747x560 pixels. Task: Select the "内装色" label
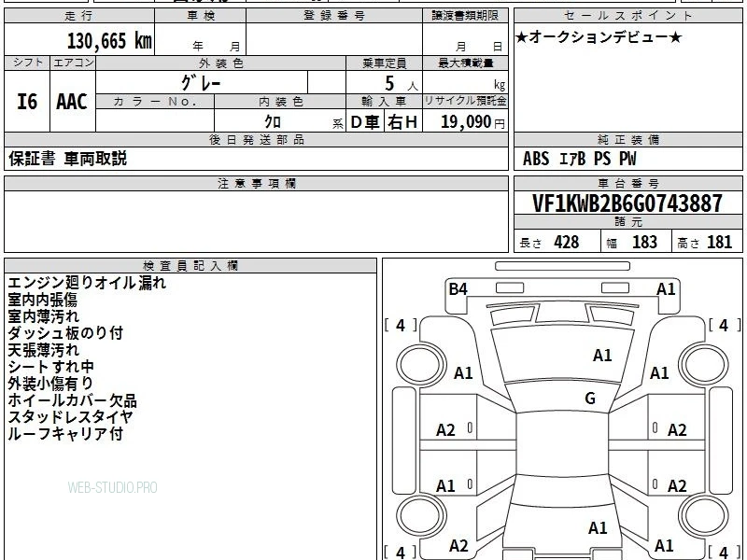click(x=280, y=102)
